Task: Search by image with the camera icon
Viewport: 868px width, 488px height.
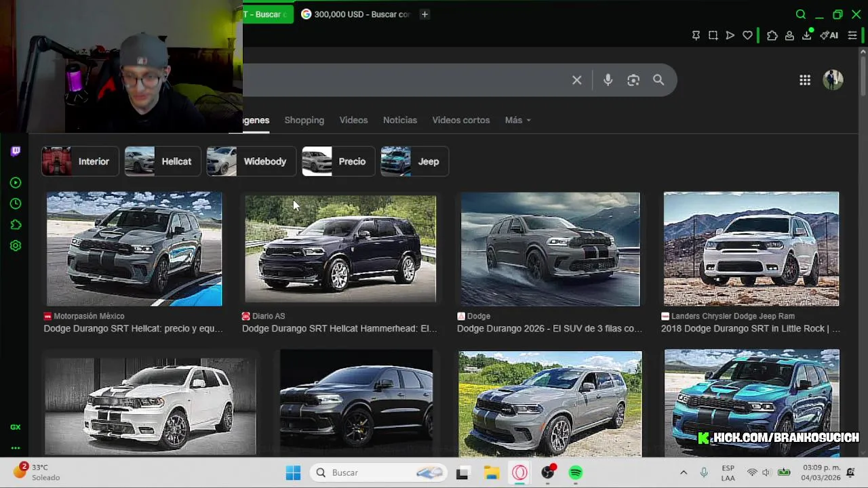Action: (x=633, y=80)
